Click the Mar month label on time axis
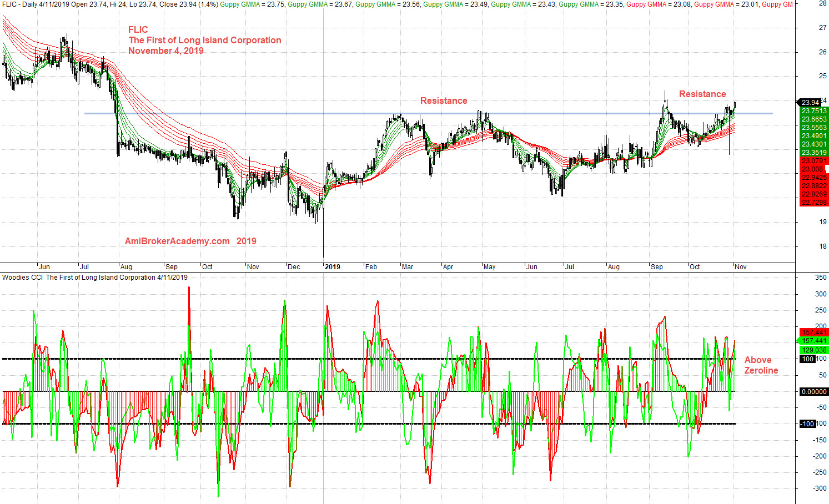The height and width of the screenshot is (504, 829). tap(408, 267)
